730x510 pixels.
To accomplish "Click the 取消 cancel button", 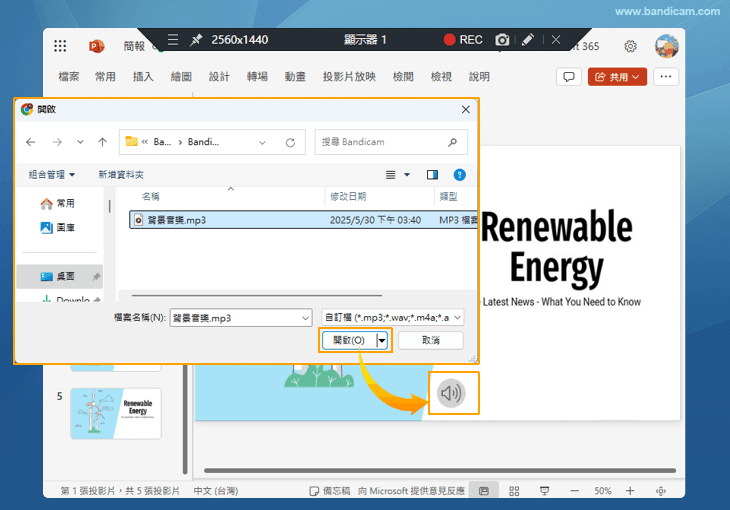I will coord(430,340).
